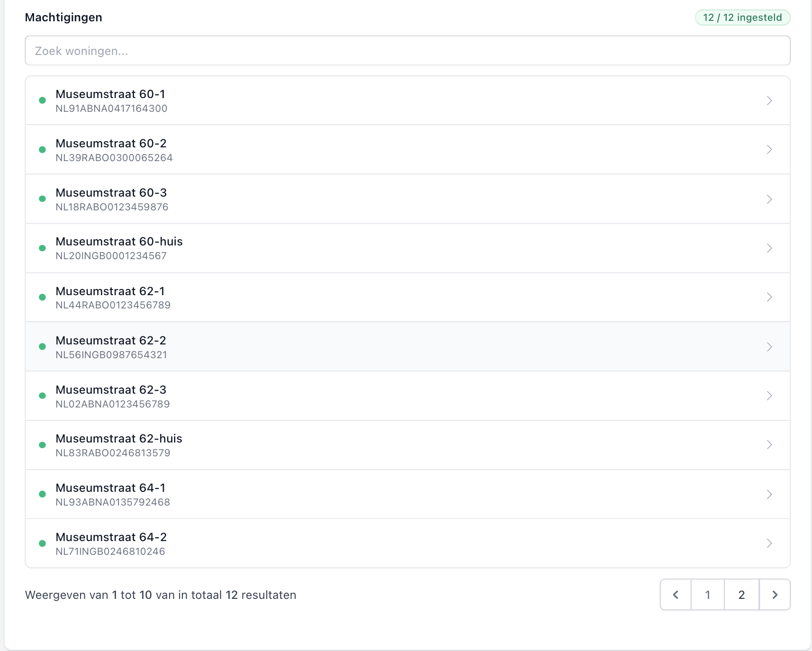Select IBAN NL91ABNA0417164300 text
The width and height of the screenshot is (812, 651).
(111, 108)
